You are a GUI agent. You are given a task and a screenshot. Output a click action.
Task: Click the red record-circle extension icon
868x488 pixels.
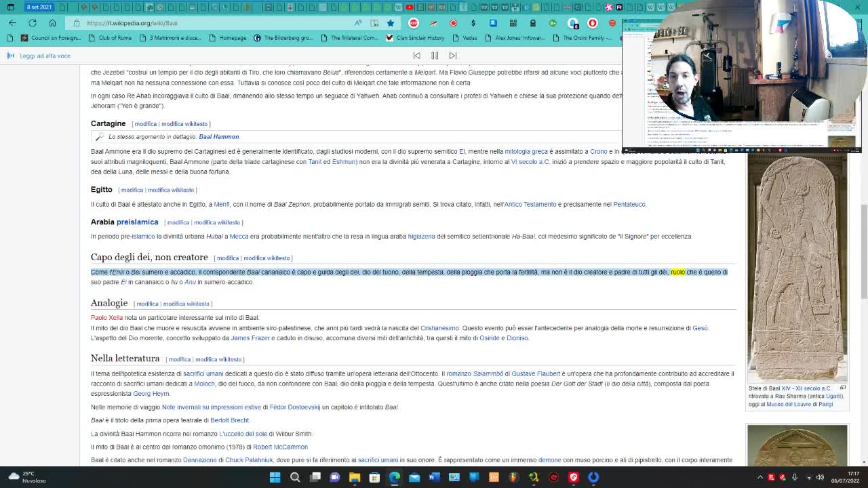click(453, 23)
